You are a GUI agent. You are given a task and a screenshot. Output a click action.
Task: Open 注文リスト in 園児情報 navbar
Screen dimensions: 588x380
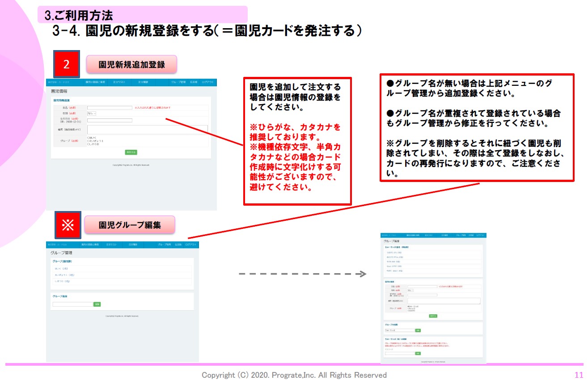click(119, 82)
